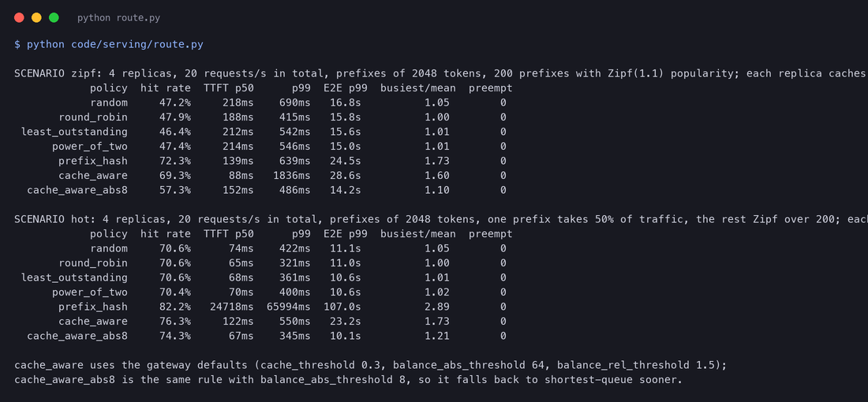The height and width of the screenshot is (402, 868).
Task: Click zipf random hit rate 47.2%
Action: (x=175, y=102)
